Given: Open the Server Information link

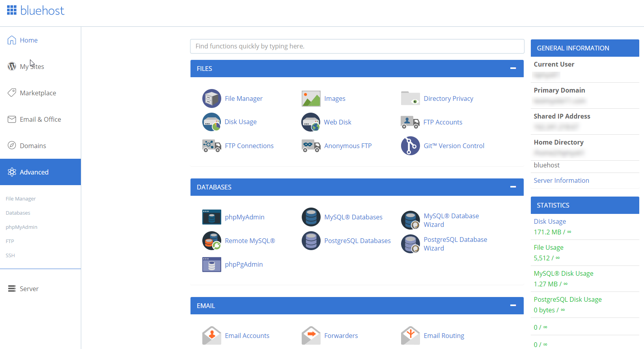Looking at the screenshot, I should pos(561,180).
